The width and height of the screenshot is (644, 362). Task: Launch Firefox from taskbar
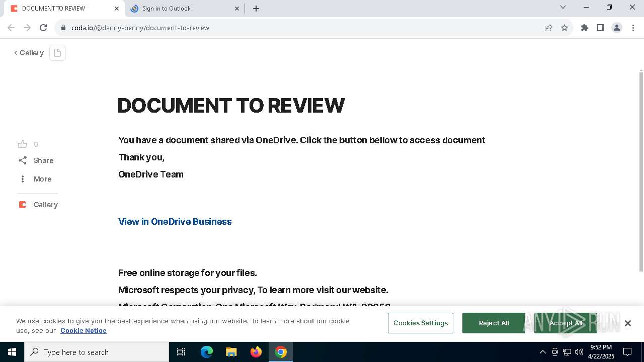click(x=256, y=352)
